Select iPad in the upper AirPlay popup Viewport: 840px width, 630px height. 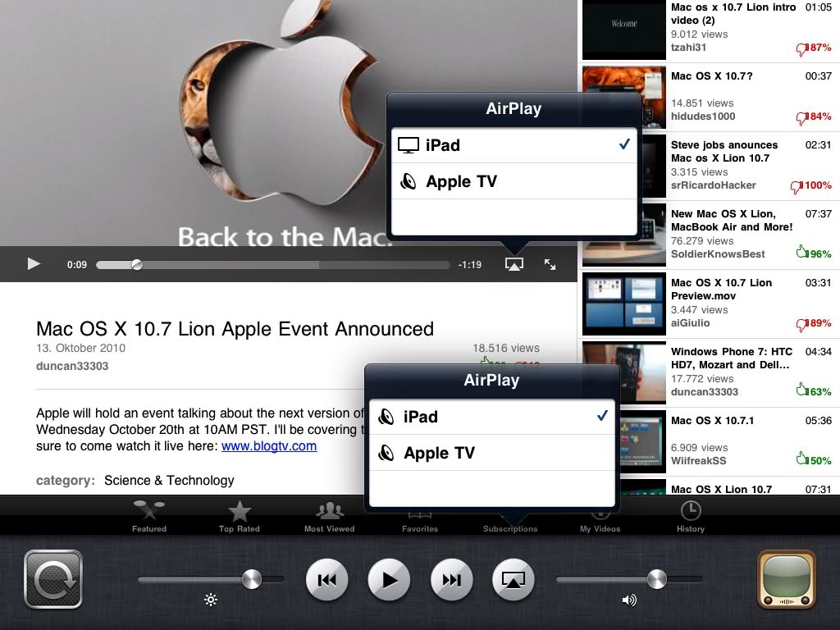(514, 145)
